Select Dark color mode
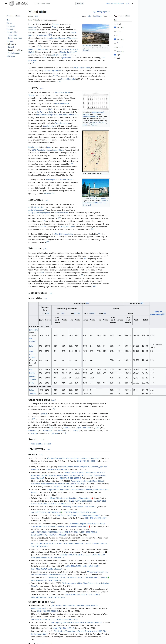Viewport: 166px width, 644px height. pyautogui.click(x=115, y=58)
